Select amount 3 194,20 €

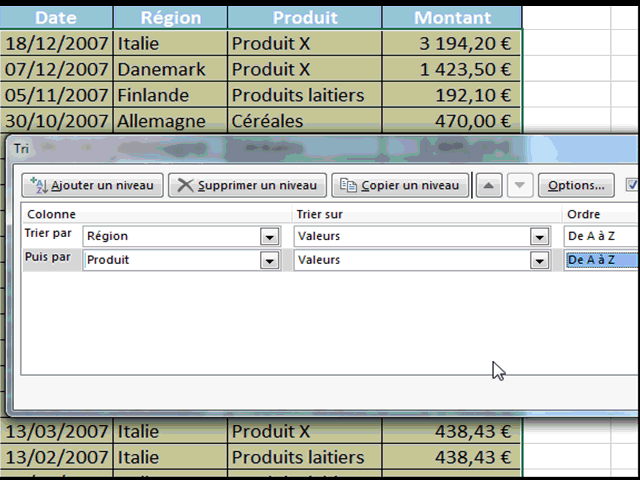[452, 43]
